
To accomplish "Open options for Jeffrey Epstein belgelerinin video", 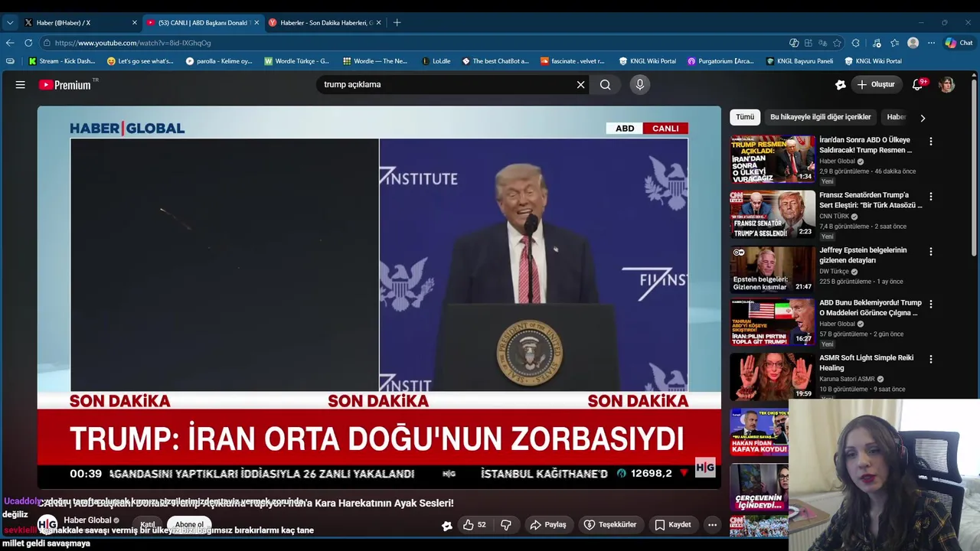I will point(930,252).
